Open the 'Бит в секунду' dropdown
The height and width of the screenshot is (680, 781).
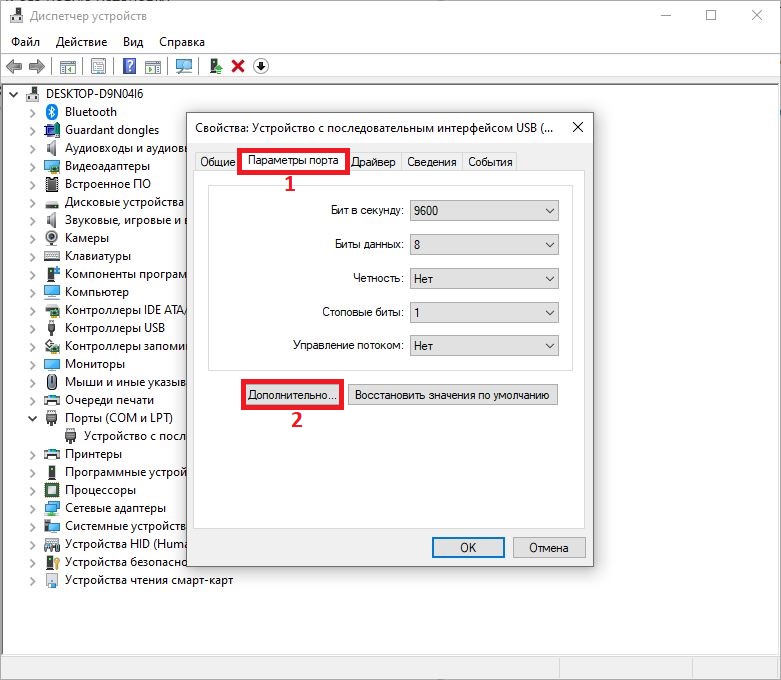[483, 211]
